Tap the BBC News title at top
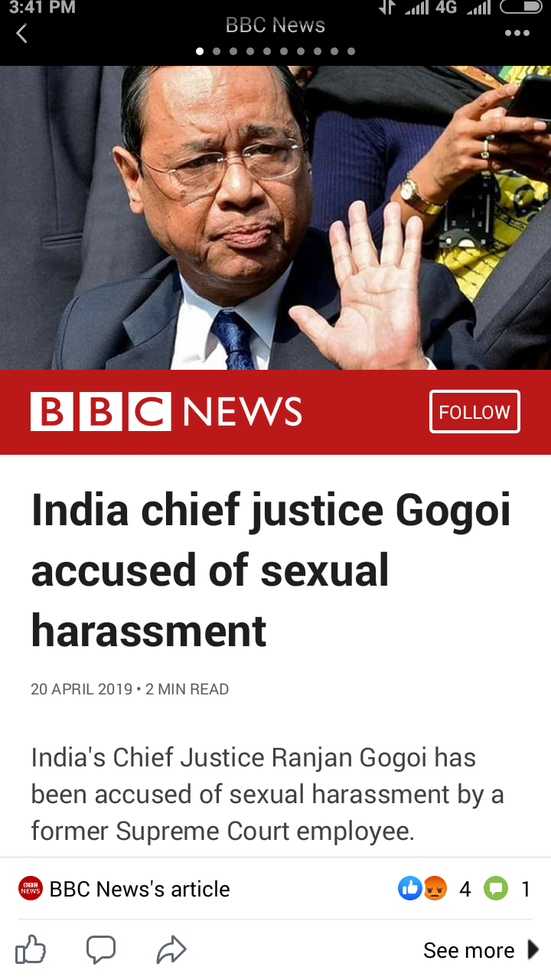The image size is (551, 980). tap(275, 25)
